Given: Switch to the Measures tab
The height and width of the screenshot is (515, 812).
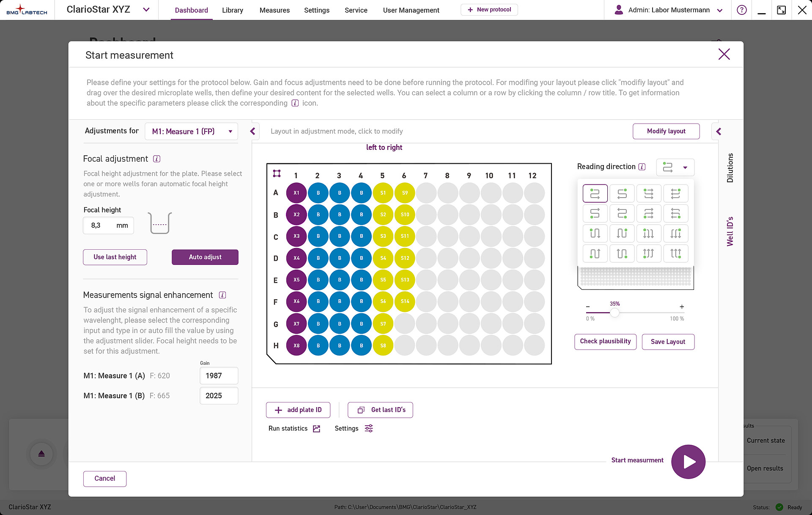Looking at the screenshot, I should tap(274, 10).
